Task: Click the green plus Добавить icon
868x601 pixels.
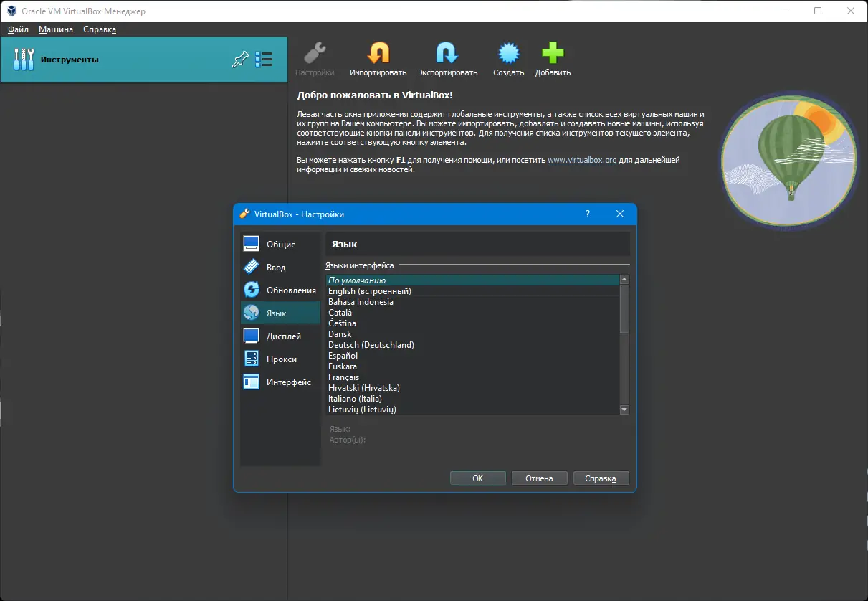Action: point(553,53)
